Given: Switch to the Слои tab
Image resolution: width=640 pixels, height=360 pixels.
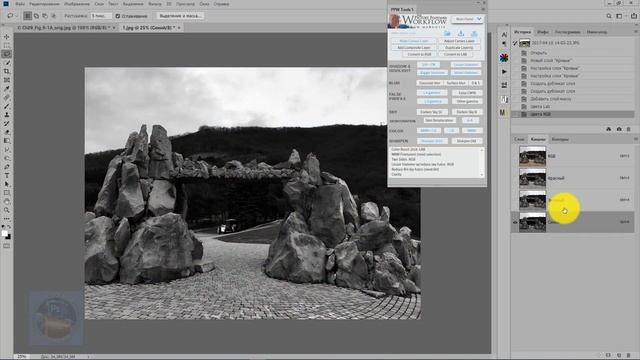Looking at the screenshot, I should click(519, 139).
